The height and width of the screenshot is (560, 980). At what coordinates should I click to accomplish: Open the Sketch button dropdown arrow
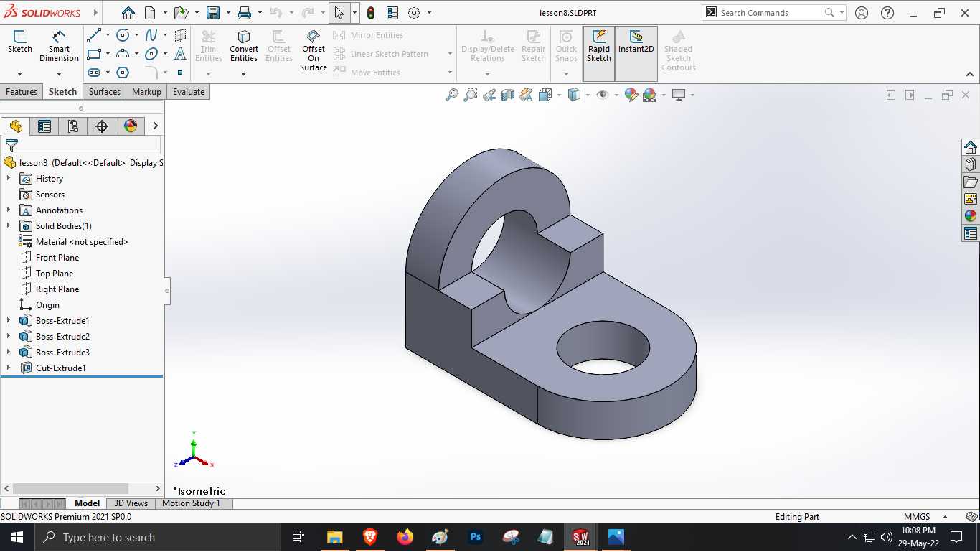point(19,74)
